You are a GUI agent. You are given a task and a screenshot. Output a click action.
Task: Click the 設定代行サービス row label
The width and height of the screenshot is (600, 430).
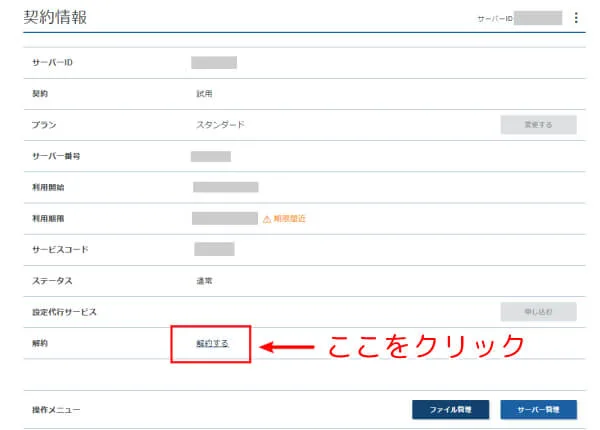point(64,312)
